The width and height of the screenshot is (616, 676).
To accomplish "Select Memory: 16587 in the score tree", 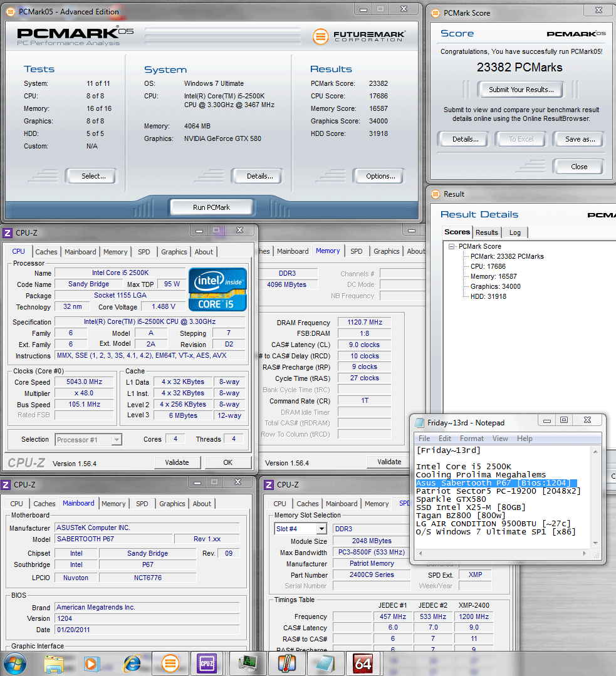I will (494, 277).
